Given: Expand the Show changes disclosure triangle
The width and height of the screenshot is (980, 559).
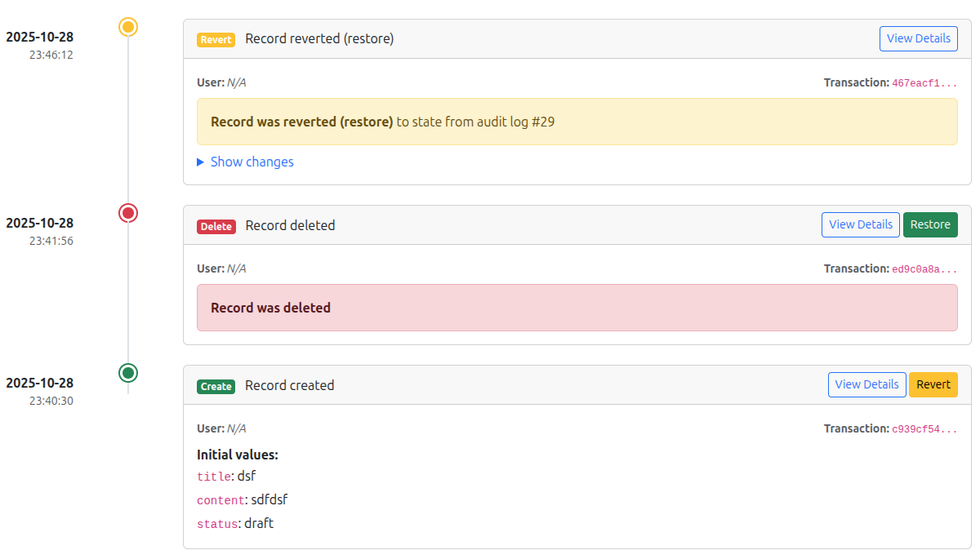Looking at the screenshot, I should (202, 162).
